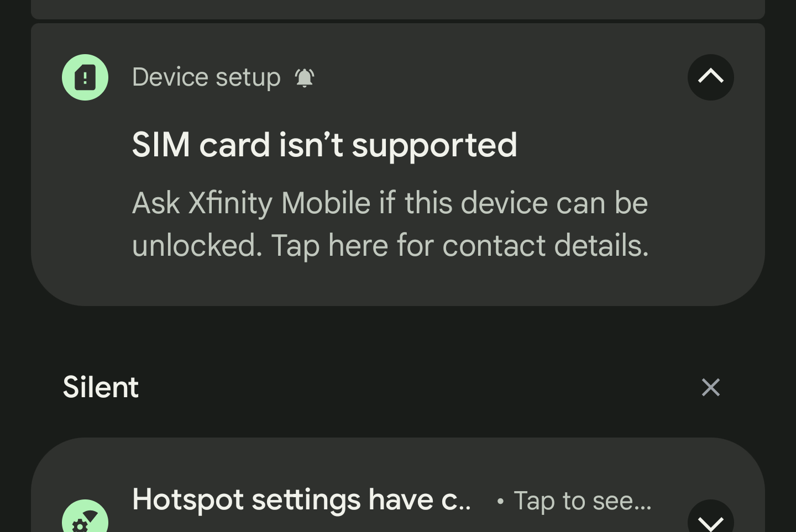Tap the notification body describing device unlock
The height and width of the screenshot is (532, 796).
pyautogui.click(x=390, y=224)
